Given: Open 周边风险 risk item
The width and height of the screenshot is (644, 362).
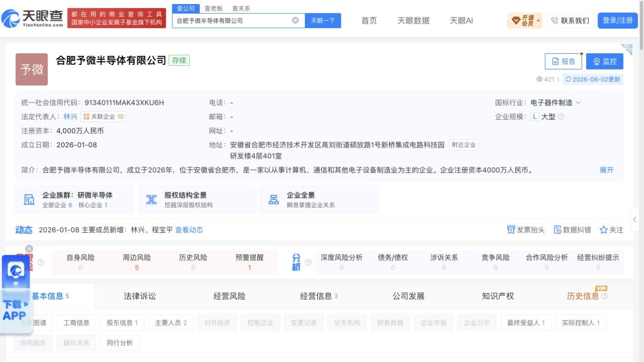Looking at the screenshot, I should pos(137,262).
